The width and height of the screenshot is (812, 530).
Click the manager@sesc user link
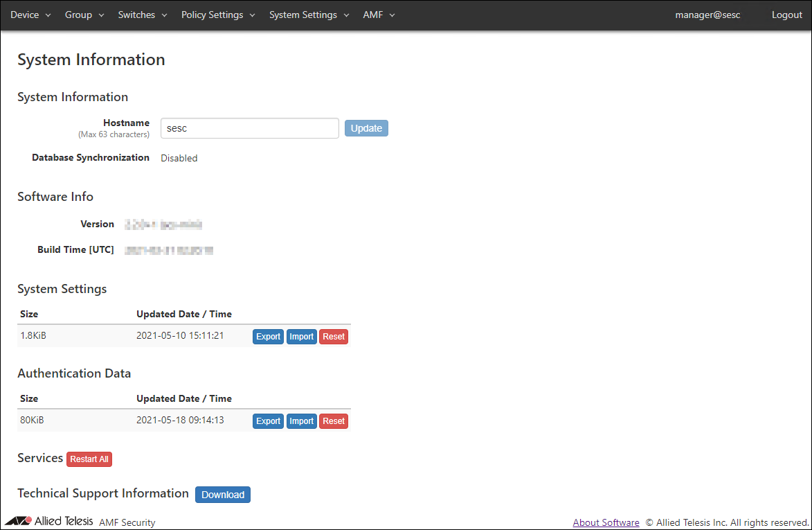[x=707, y=15]
